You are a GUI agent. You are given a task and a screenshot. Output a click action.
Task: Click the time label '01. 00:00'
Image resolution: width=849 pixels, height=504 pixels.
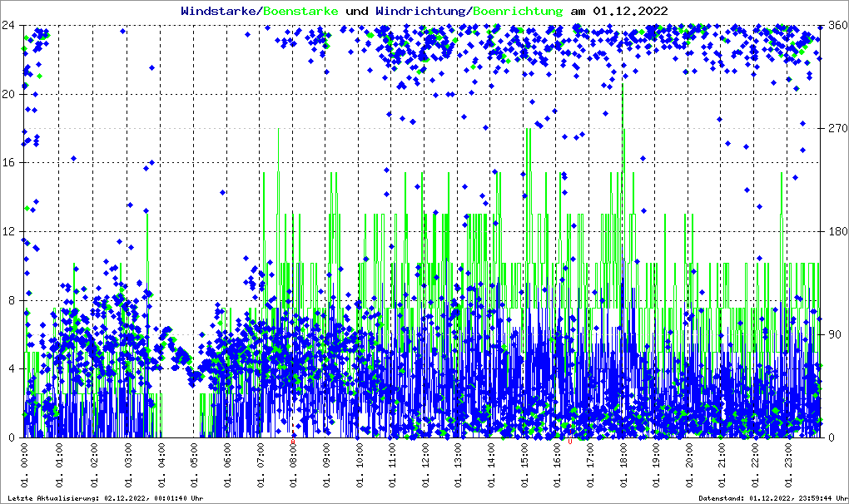pos(24,465)
